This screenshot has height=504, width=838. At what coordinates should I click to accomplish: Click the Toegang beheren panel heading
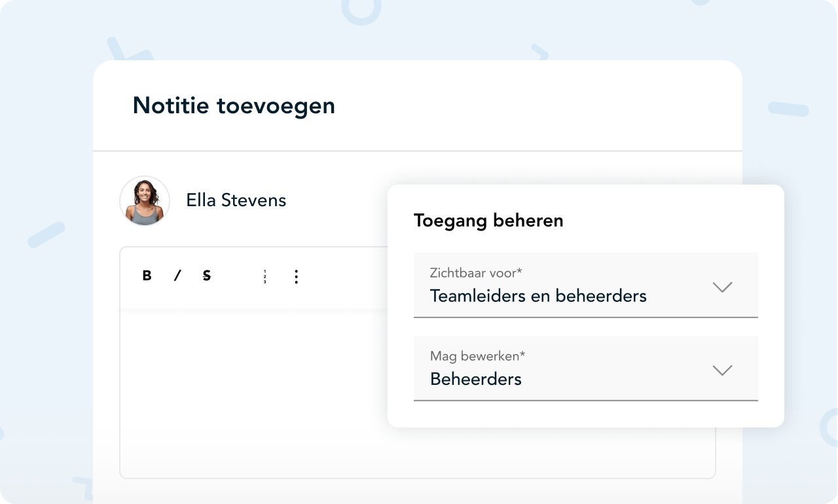point(488,221)
